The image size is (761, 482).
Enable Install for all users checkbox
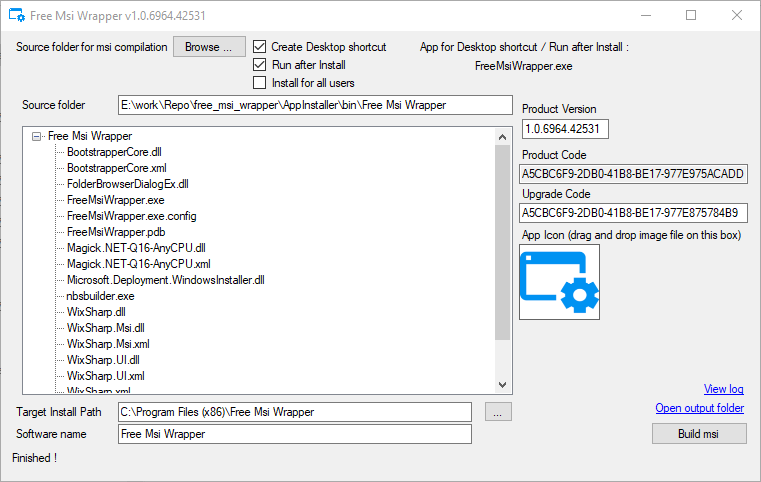(260, 83)
